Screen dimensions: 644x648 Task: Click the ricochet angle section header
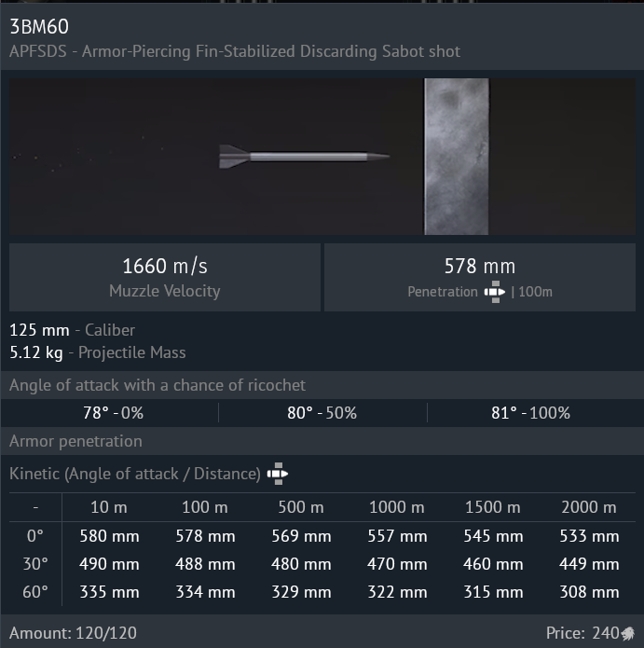pos(158,385)
